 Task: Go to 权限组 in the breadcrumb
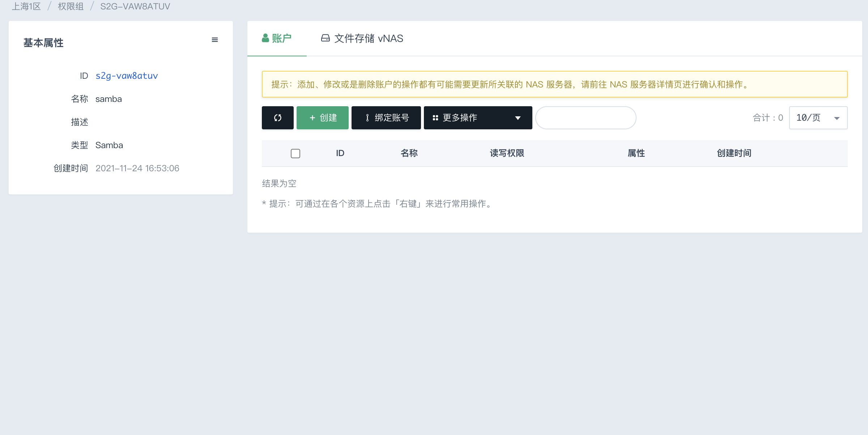[x=71, y=7]
